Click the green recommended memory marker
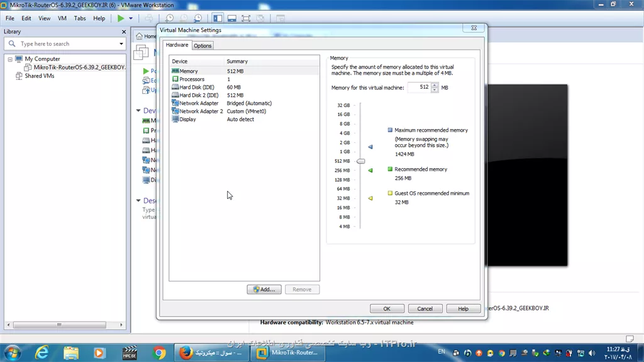 (x=370, y=170)
